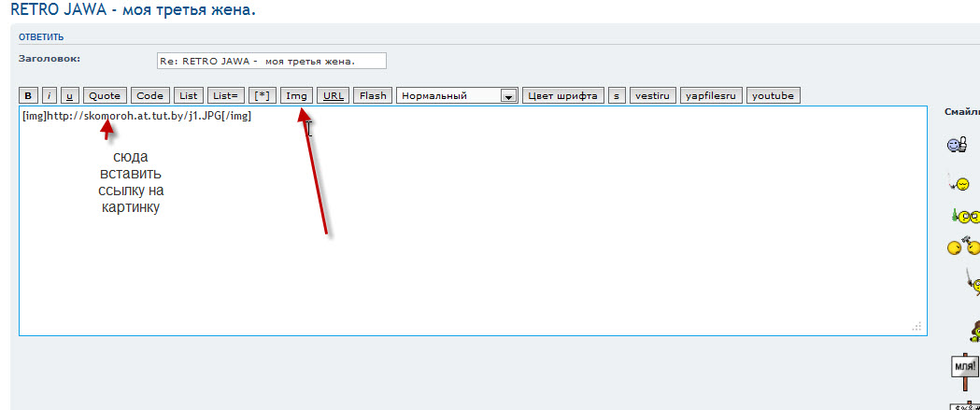Apply italic with the i button
The image size is (980, 410).
point(49,95)
